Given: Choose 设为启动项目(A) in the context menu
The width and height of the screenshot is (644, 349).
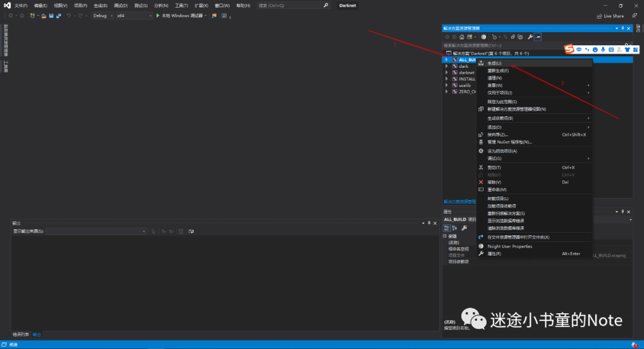Looking at the screenshot, I should (x=534, y=151).
